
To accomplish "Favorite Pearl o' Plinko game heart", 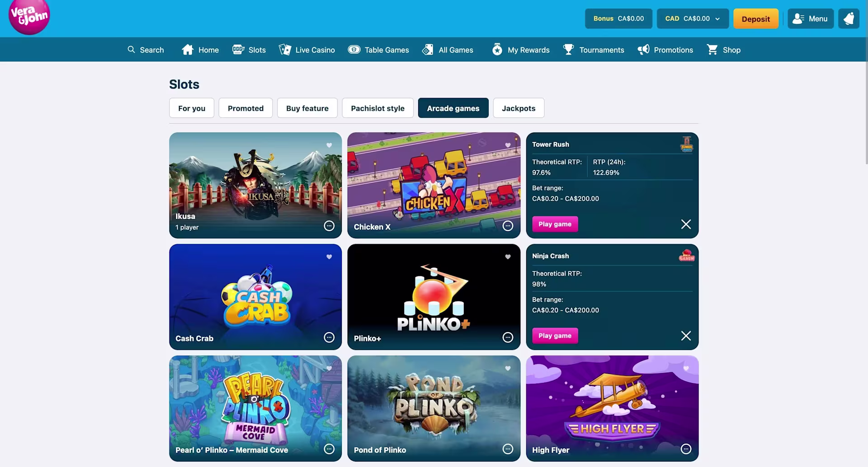I will (329, 368).
